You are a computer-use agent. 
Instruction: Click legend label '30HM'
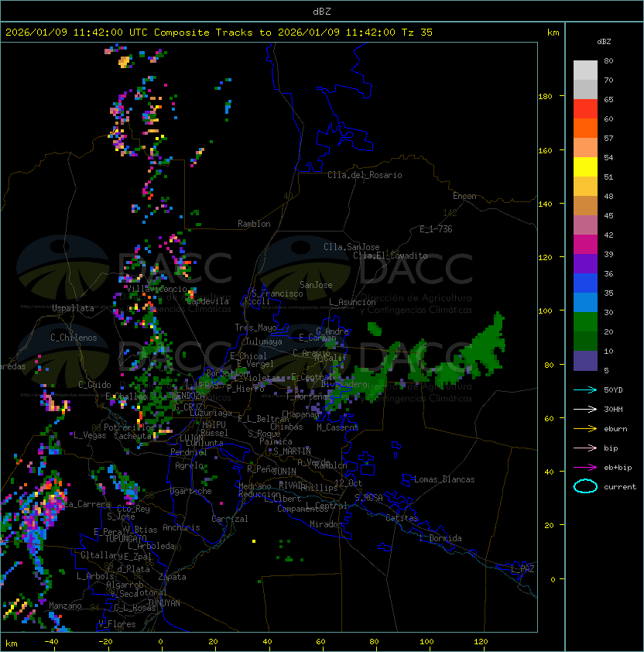click(x=613, y=409)
